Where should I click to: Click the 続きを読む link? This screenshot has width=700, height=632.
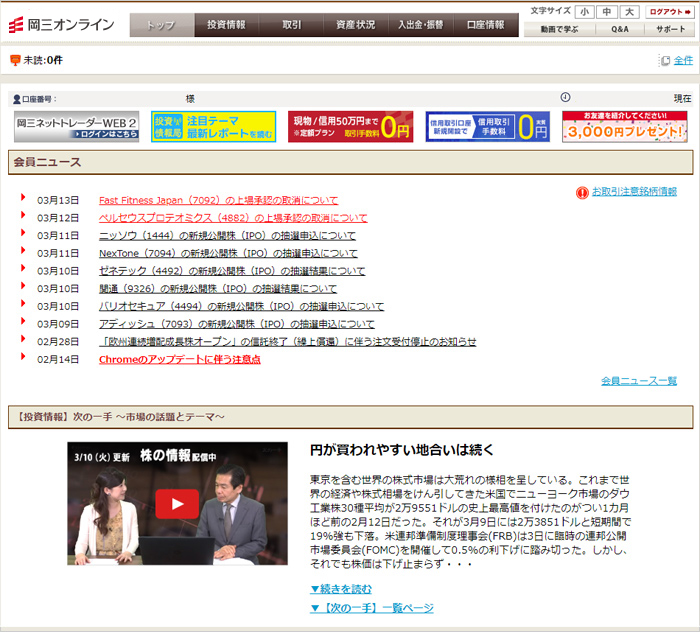pyautogui.click(x=341, y=589)
